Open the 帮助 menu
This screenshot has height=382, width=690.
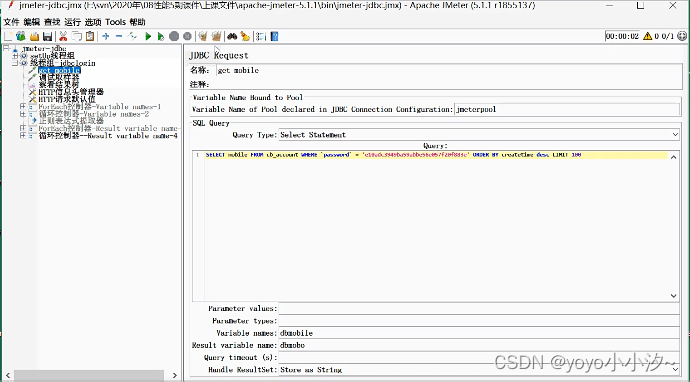click(137, 22)
